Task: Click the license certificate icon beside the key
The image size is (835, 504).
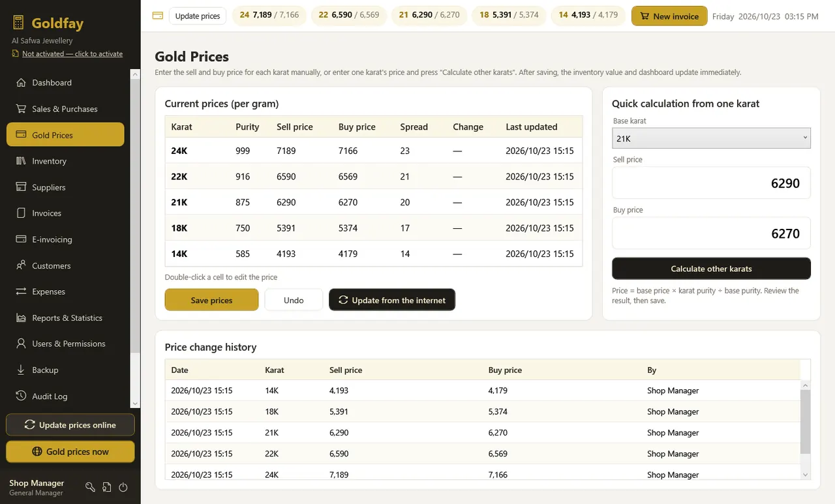Action: [x=107, y=487]
